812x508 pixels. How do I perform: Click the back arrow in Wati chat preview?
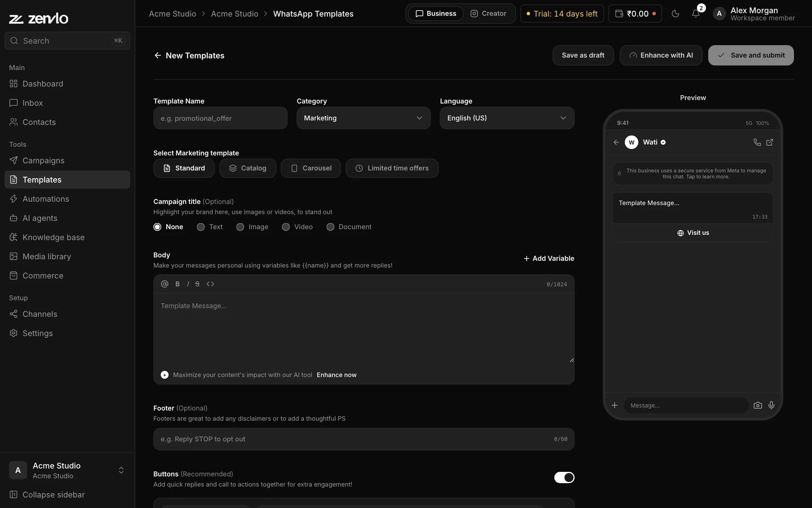pyautogui.click(x=616, y=142)
